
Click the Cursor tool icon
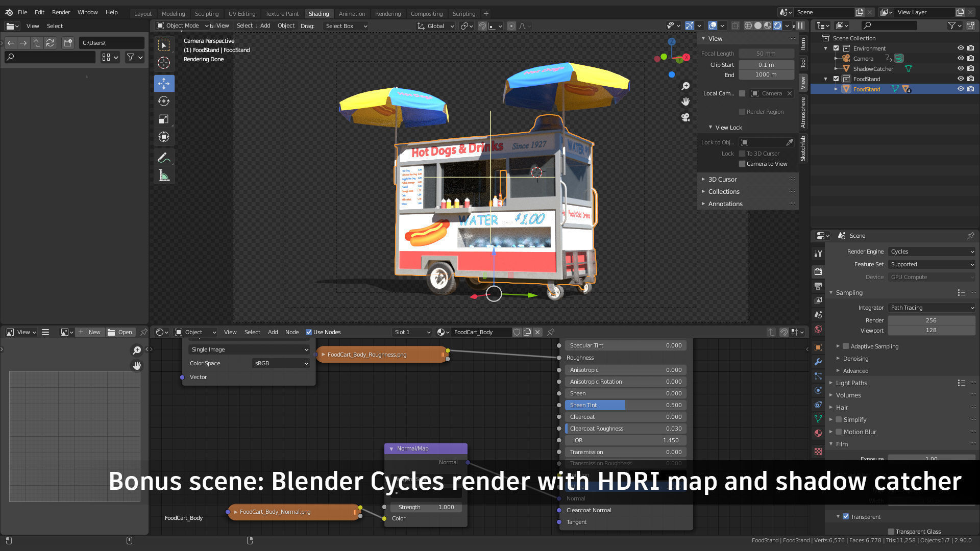164,63
